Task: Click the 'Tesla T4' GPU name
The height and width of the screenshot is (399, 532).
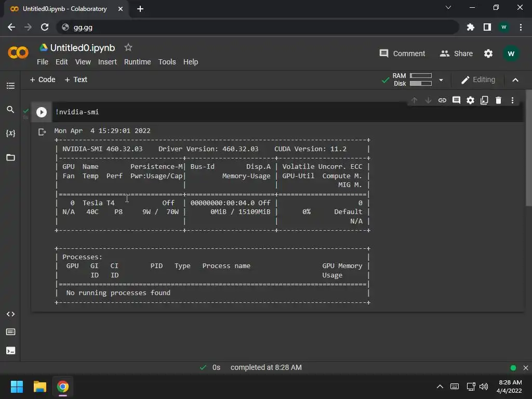Action: [98, 203]
